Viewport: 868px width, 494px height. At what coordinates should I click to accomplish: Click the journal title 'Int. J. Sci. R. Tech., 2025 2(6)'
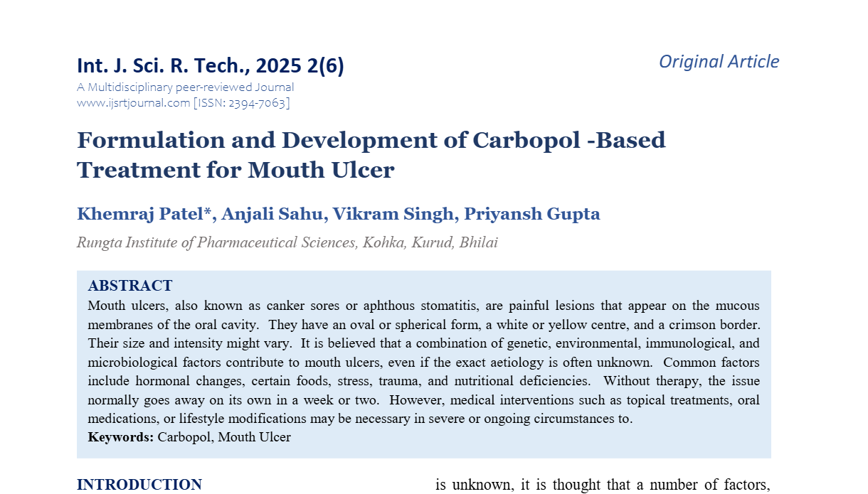(x=211, y=66)
